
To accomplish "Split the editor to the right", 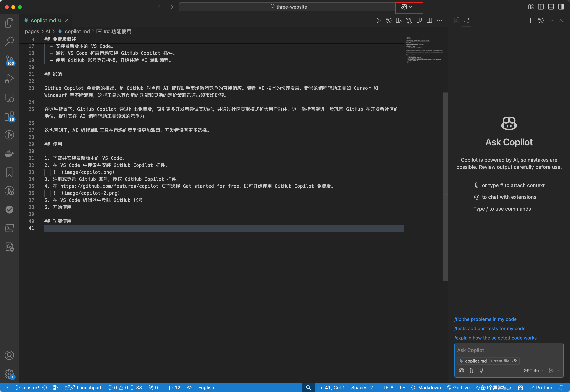I will tap(429, 20).
